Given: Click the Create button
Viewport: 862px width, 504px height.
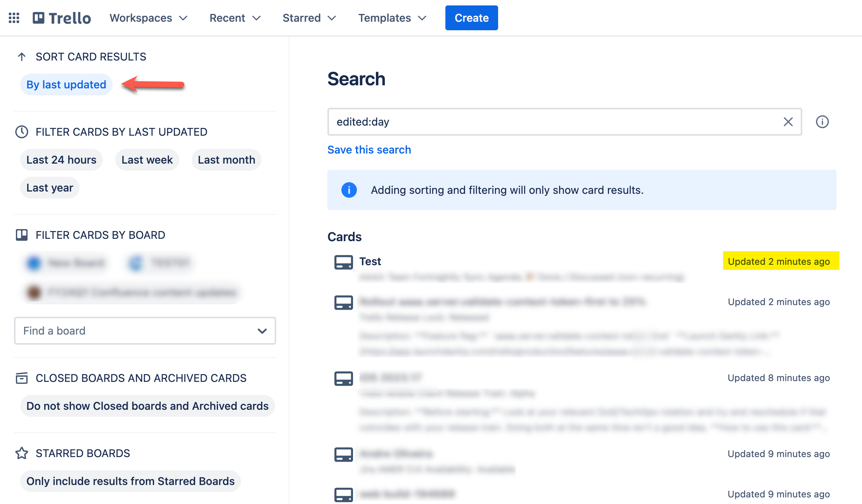Looking at the screenshot, I should pyautogui.click(x=471, y=18).
